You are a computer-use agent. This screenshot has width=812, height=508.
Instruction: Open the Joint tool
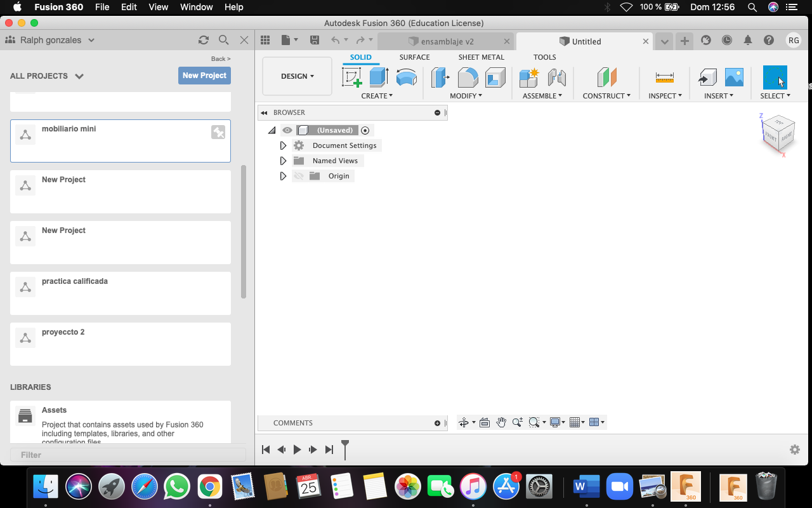click(x=556, y=77)
